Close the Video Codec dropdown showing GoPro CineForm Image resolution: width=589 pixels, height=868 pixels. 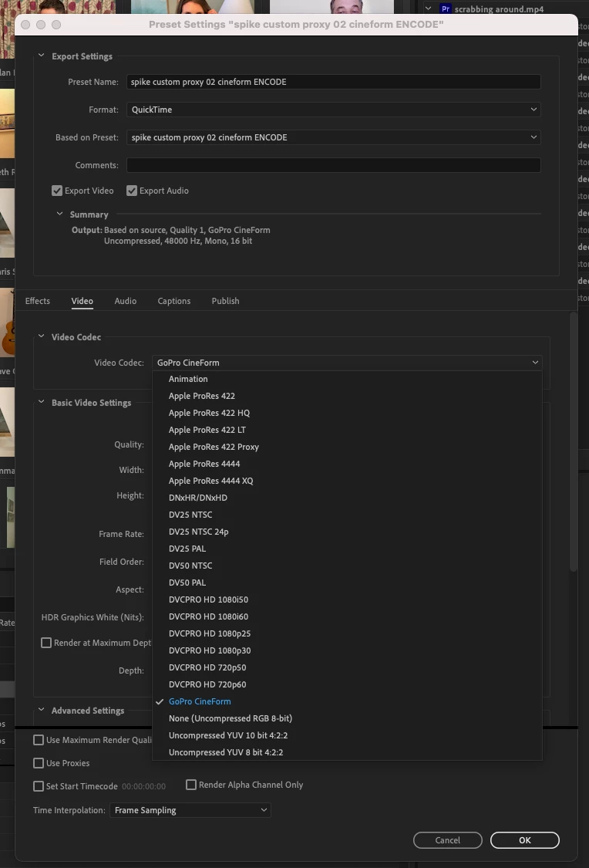pyautogui.click(x=348, y=363)
